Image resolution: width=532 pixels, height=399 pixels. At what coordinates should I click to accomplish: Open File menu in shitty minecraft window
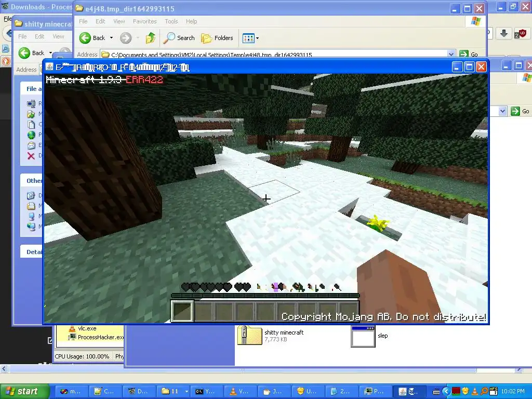coord(22,36)
